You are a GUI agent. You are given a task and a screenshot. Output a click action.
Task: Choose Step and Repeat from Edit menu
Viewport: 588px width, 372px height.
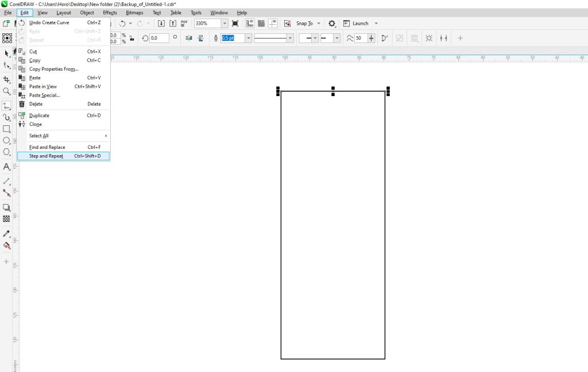tap(45, 155)
